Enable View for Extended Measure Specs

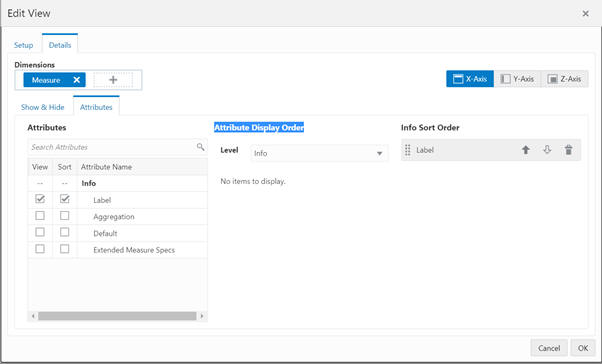click(40, 249)
